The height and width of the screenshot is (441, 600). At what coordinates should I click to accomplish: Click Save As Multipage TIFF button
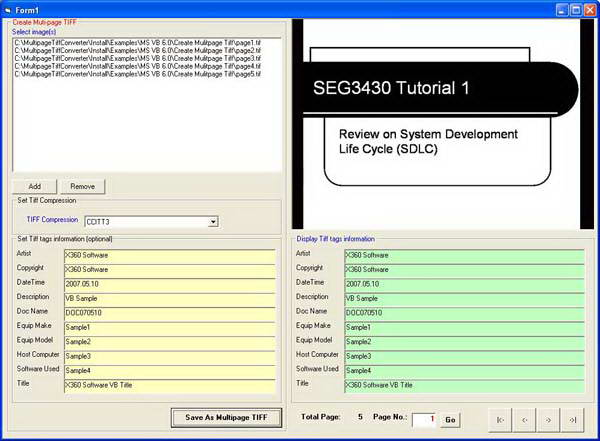point(226,418)
